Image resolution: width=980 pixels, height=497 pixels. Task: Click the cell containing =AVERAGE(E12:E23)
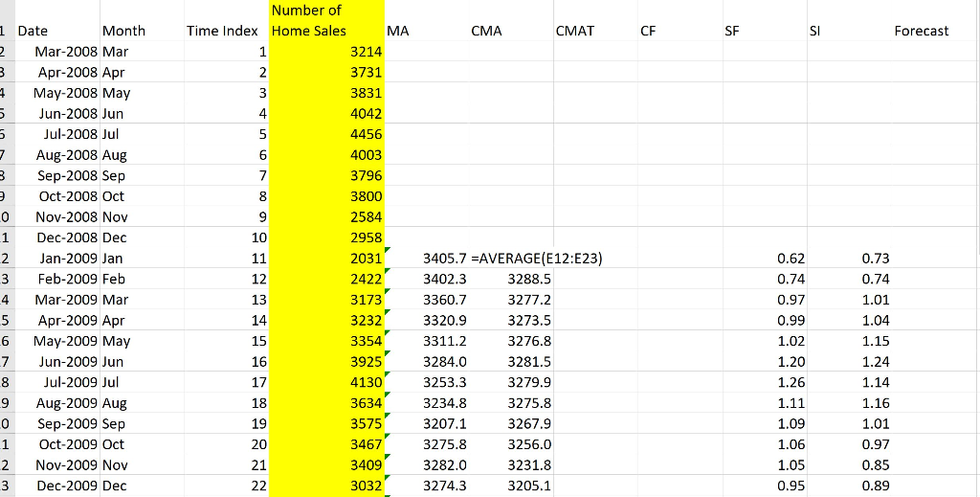(536, 259)
